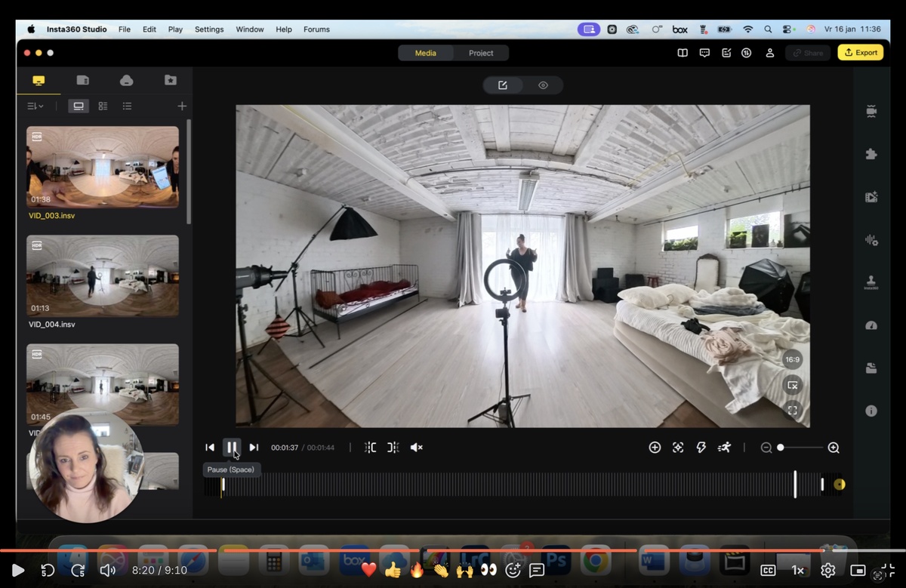Viewport: 906px width, 588px height.
Task: Jump to previous clip
Action: (x=210, y=448)
